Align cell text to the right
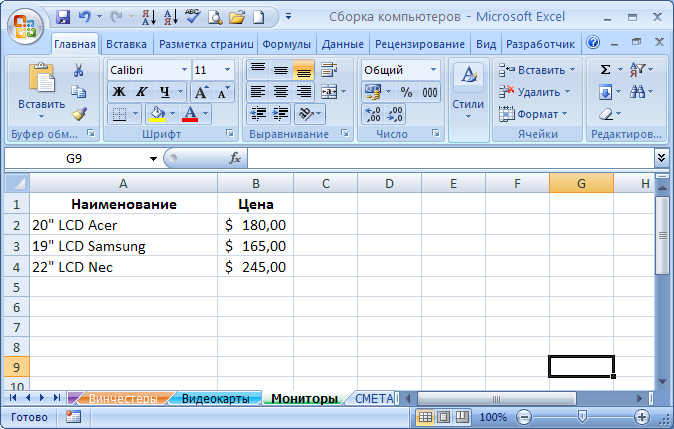This screenshot has height=429, width=674. click(x=304, y=92)
